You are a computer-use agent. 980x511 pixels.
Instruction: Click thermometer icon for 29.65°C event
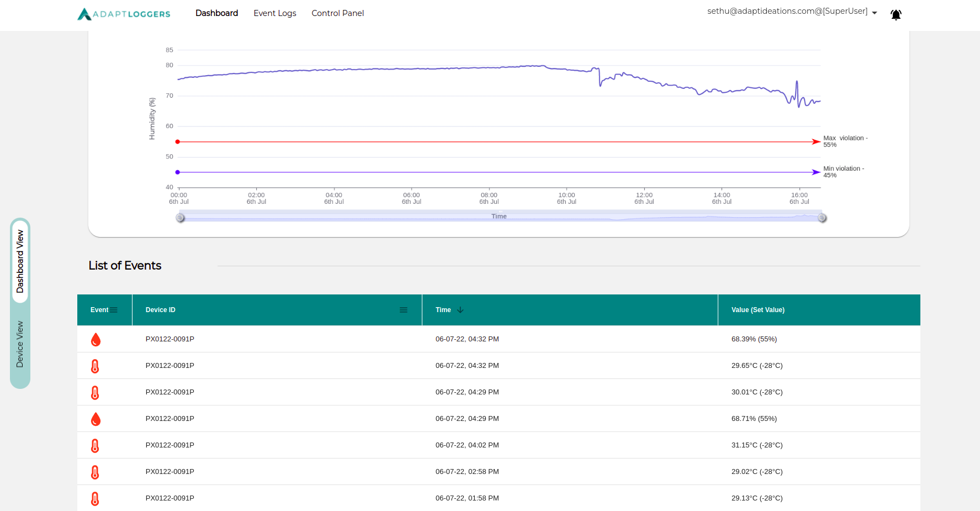tap(95, 366)
